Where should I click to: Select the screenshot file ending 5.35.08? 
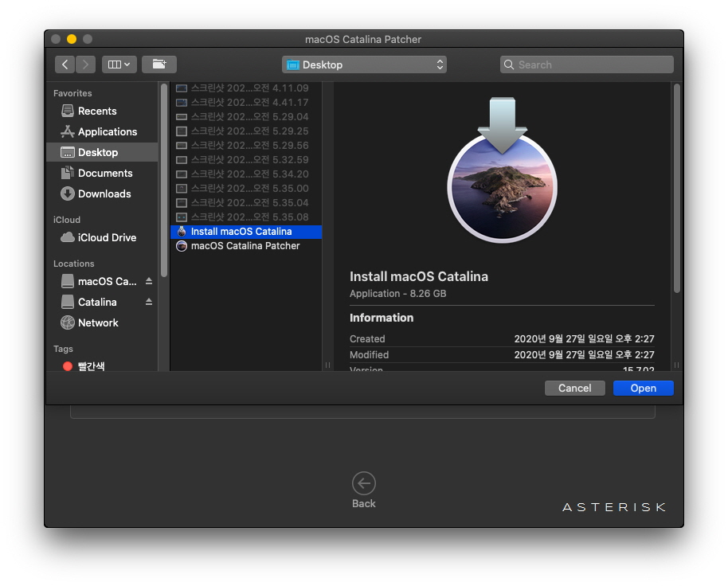pos(246,217)
